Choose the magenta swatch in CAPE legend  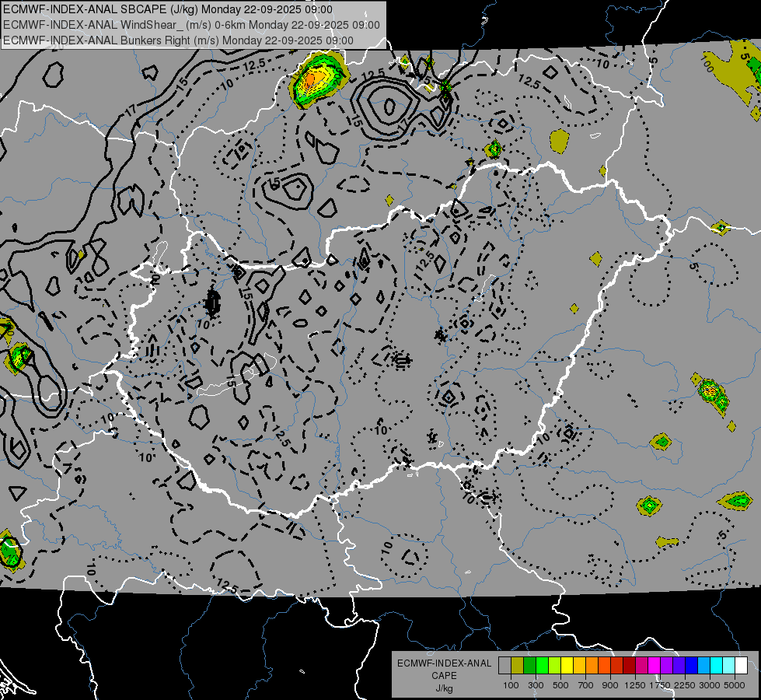tap(654, 665)
